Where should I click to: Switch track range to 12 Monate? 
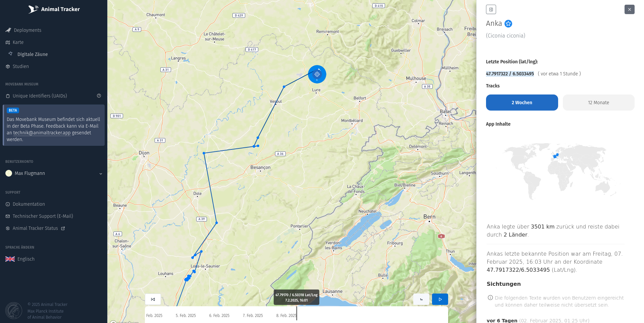tap(598, 103)
